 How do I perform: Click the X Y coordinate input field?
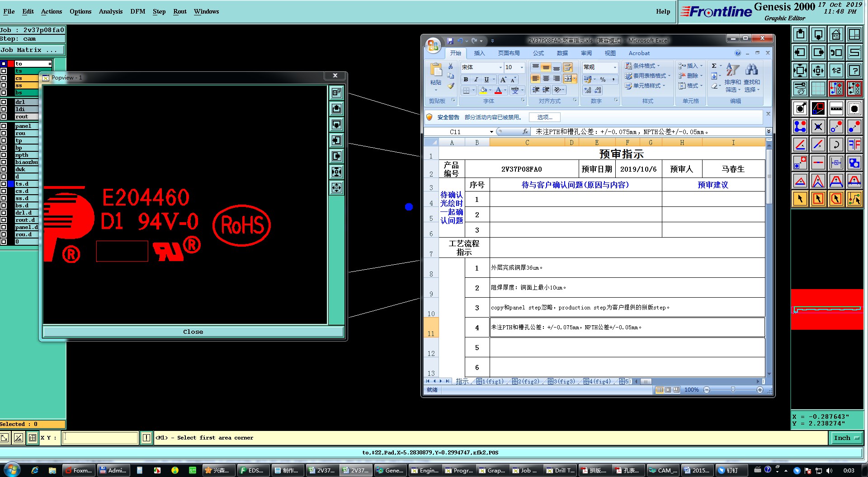click(100, 438)
